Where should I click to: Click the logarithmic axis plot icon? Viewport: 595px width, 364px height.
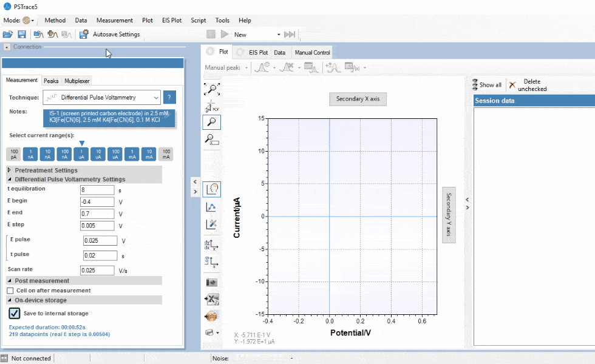[x=212, y=262]
